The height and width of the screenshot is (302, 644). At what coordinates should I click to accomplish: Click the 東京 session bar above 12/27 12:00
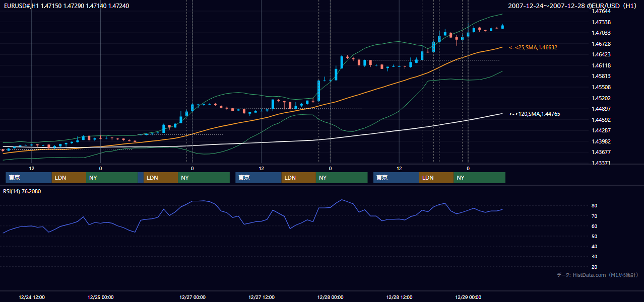click(259, 178)
